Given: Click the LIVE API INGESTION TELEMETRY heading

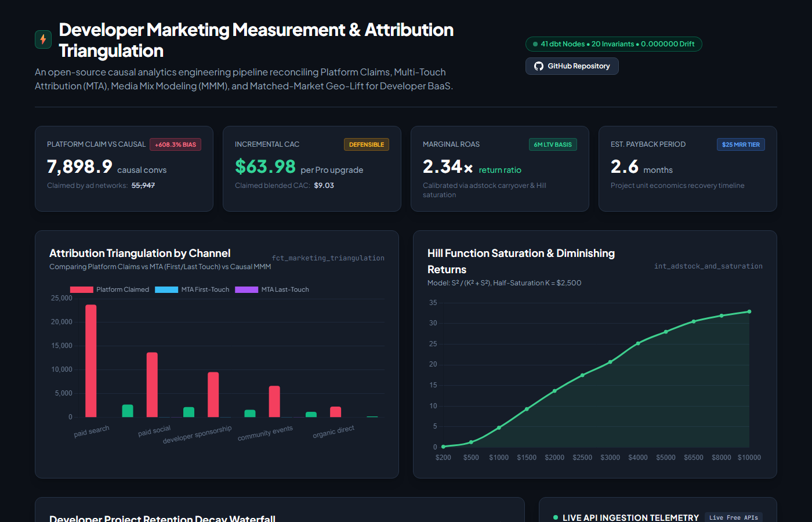Looking at the screenshot, I should (630, 517).
